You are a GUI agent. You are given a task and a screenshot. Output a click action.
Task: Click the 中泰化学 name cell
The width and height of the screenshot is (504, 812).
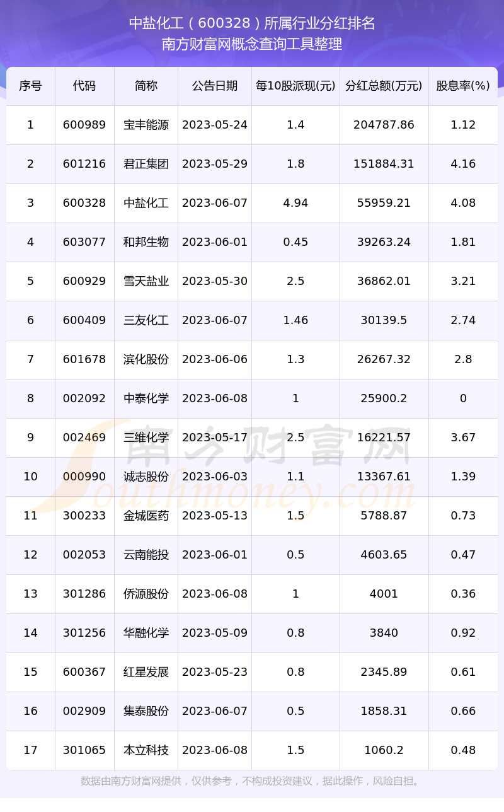(146, 398)
